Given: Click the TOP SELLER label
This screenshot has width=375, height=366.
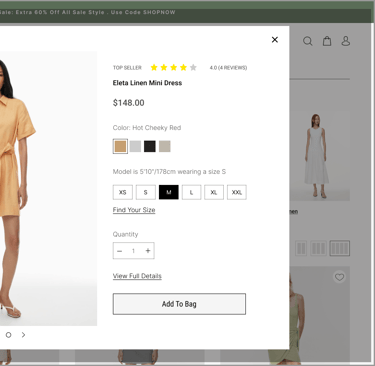Looking at the screenshot, I should 127,68.
